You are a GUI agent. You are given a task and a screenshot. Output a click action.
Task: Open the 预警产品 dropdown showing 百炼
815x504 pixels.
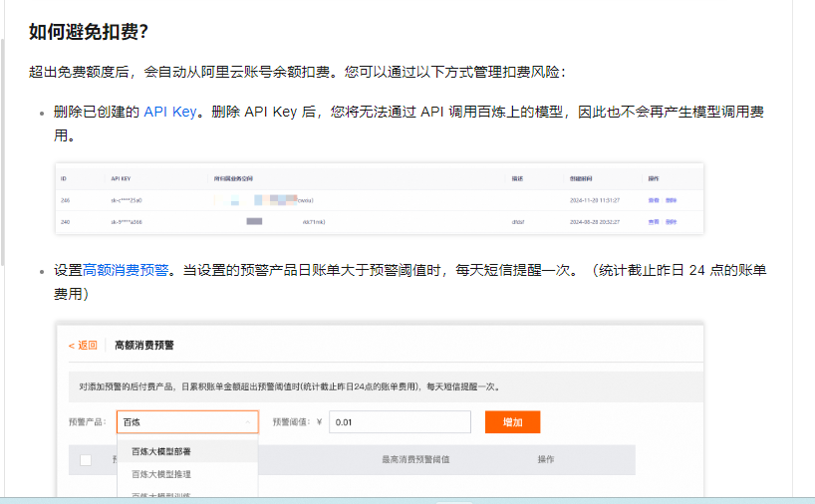[187, 422]
